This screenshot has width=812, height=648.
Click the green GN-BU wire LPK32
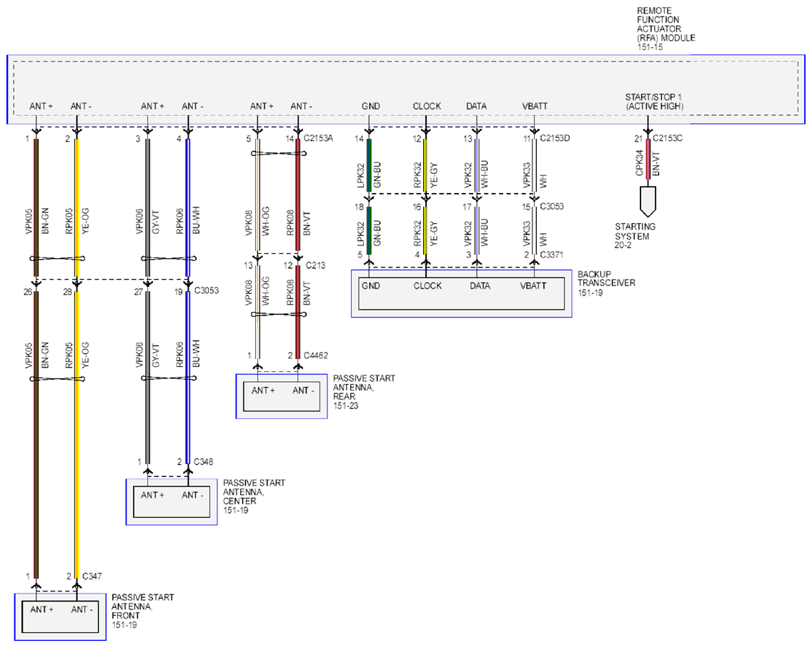pos(370,165)
